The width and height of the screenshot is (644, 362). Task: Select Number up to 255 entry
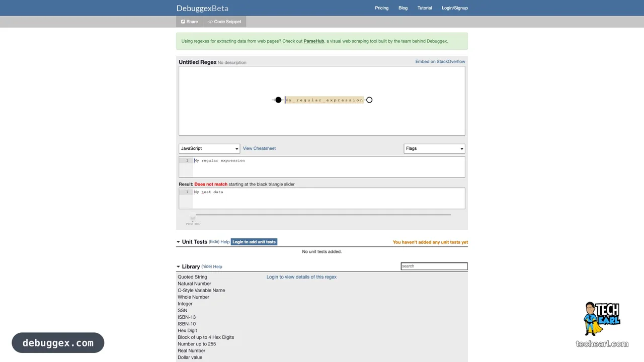pyautogui.click(x=197, y=344)
